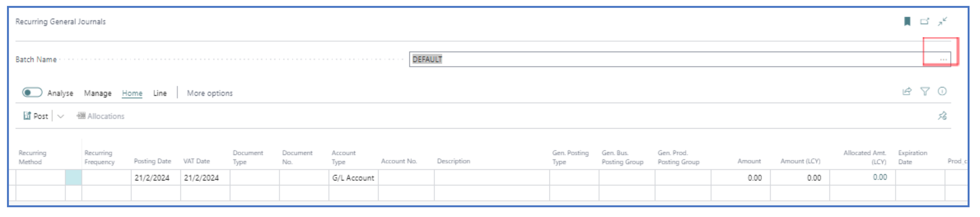Select the Home tab
The height and width of the screenshot is (217, 980).
(132, 93)
